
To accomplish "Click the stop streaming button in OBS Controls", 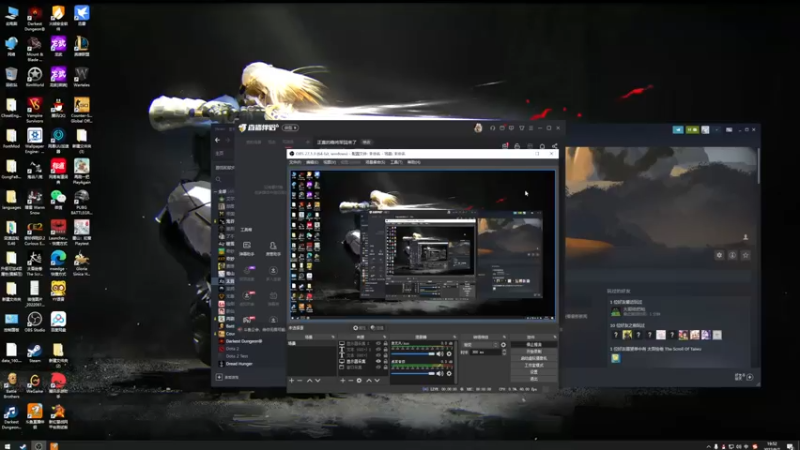I will tap(534, 344).
